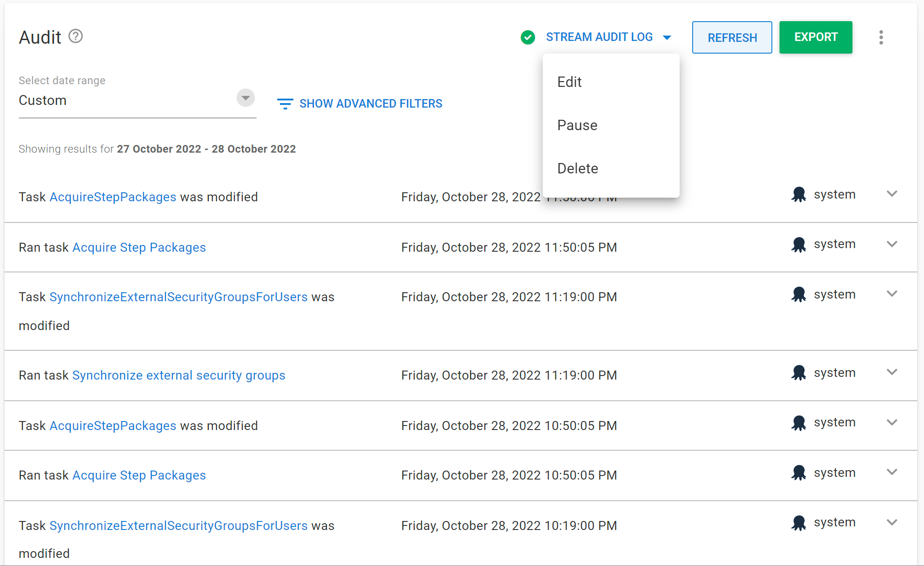Click the advanced filters funnel icon
This screenshot has width=924, height=566.
coord(285,104)
